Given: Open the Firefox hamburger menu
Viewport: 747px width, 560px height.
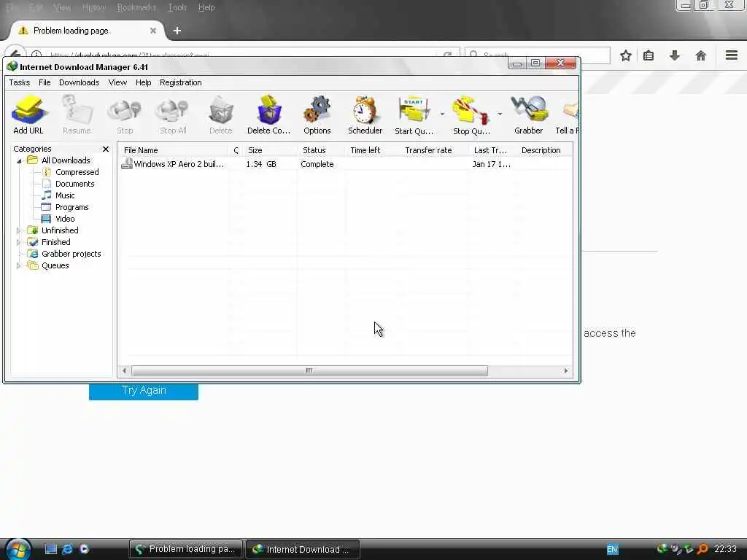Looking at the screenshot, I should (732, 55).
